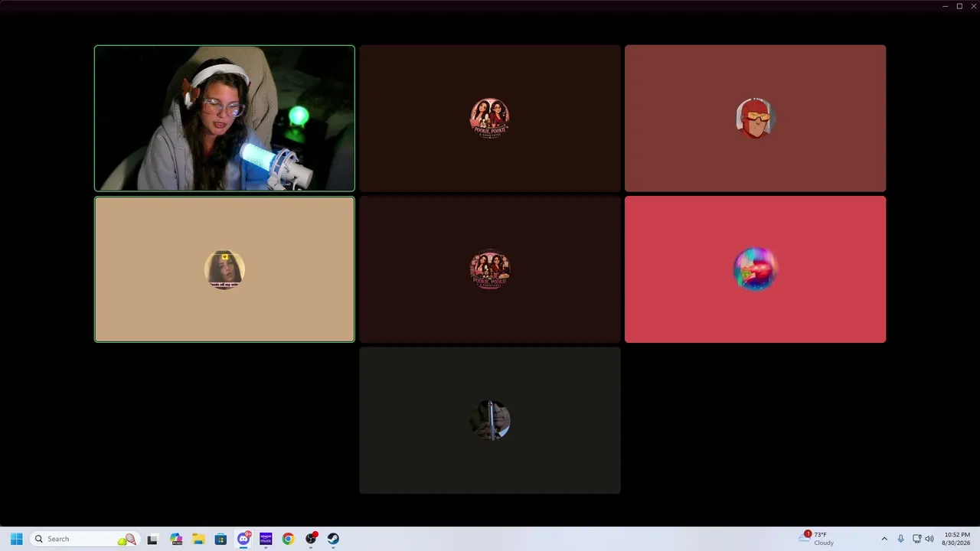This screenshot has height=551, width=980.
Task: Click the microphone icon in the system tray
Action: coord(900,539)
